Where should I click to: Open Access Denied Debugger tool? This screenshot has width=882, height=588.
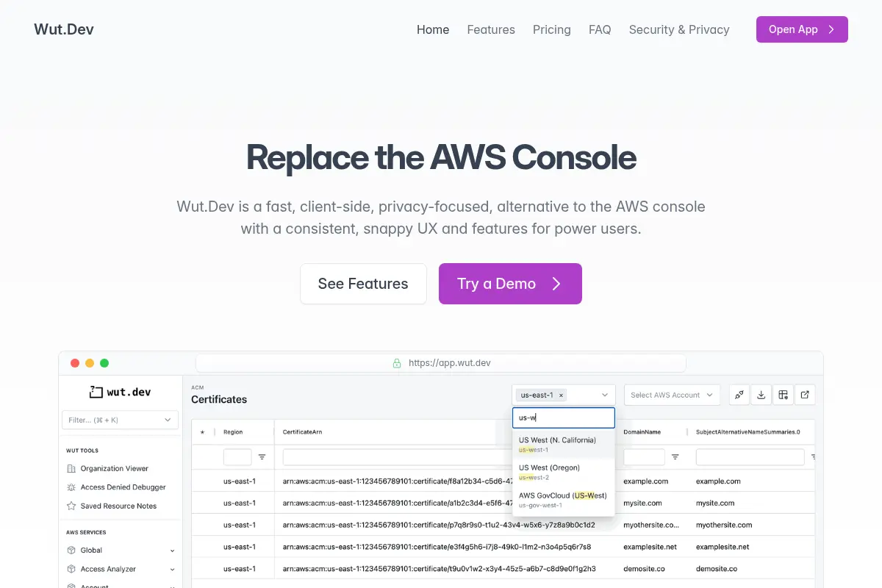123,487
